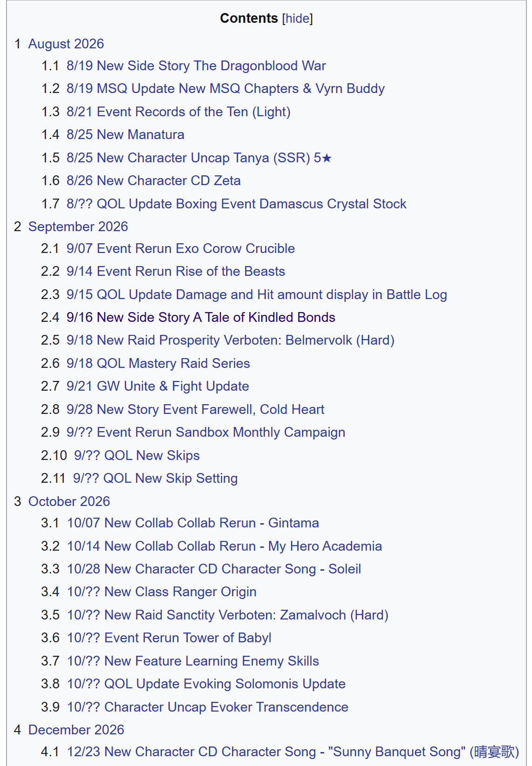This screenshot has width=532, height=766.
Task: Open New Class Ranger Origin entry
Action: coord(162,592)
